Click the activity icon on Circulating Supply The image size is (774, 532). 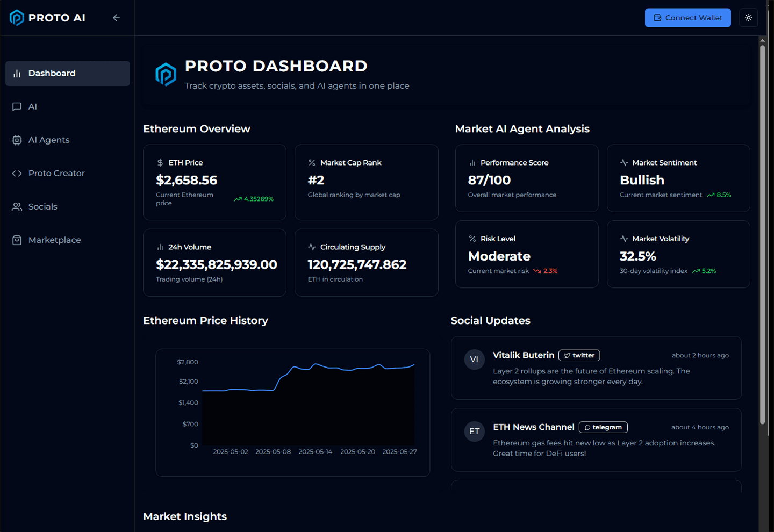point(312,247)
